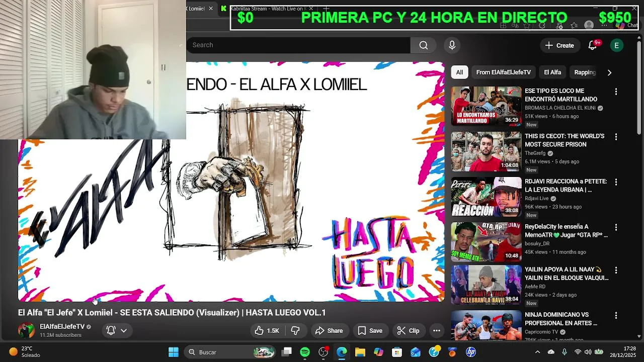Screen dimensions: 644x362
Task: Activate voice search microphone on YouTube
Action: (452, 45)
